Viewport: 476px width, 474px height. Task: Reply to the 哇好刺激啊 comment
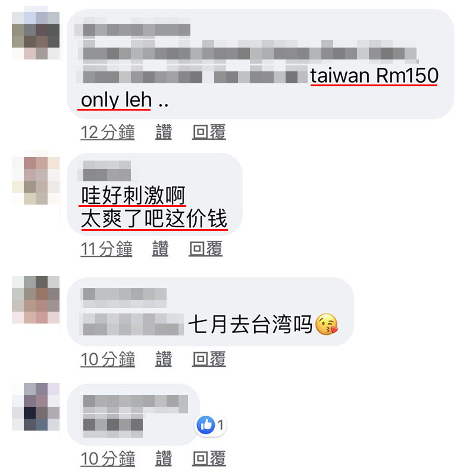[x=205, y=249]
